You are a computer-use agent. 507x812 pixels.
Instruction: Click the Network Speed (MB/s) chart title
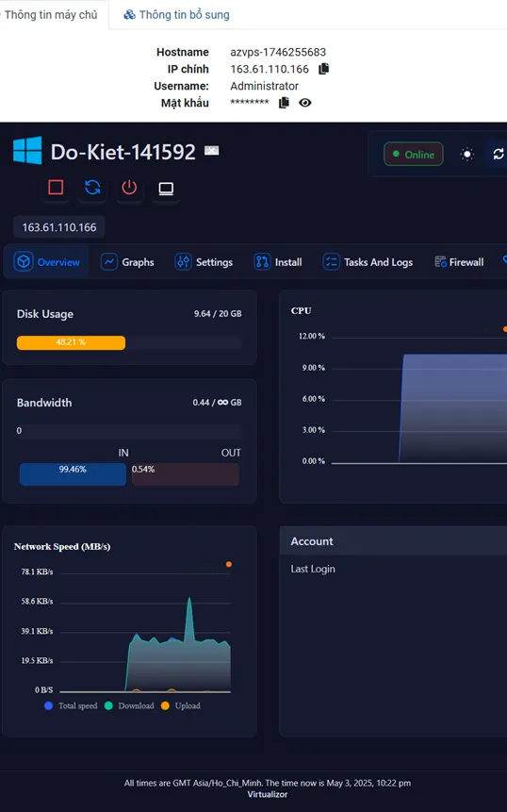[x=62, y=546]
